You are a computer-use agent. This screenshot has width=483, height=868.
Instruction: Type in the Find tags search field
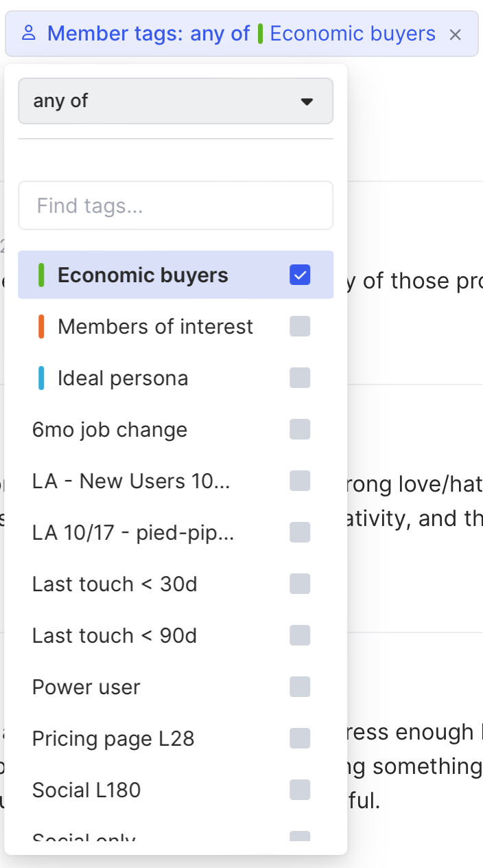click(175, 205)
